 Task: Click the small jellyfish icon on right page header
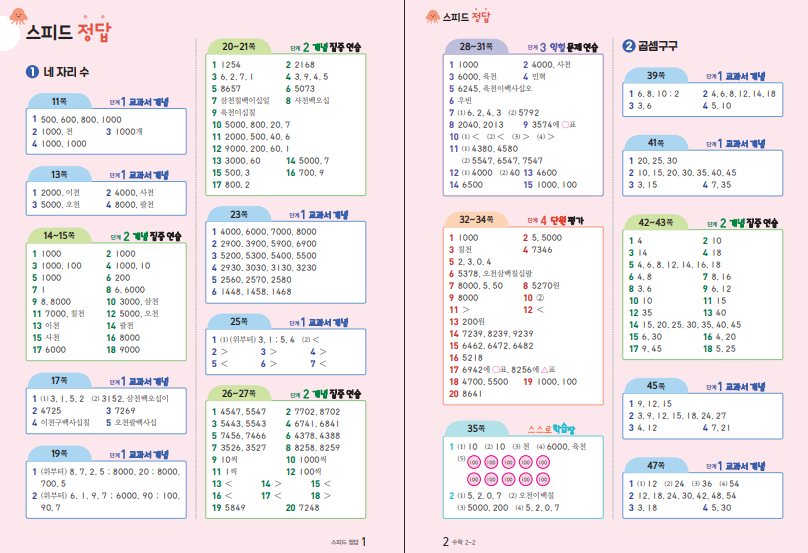point(432,16)
